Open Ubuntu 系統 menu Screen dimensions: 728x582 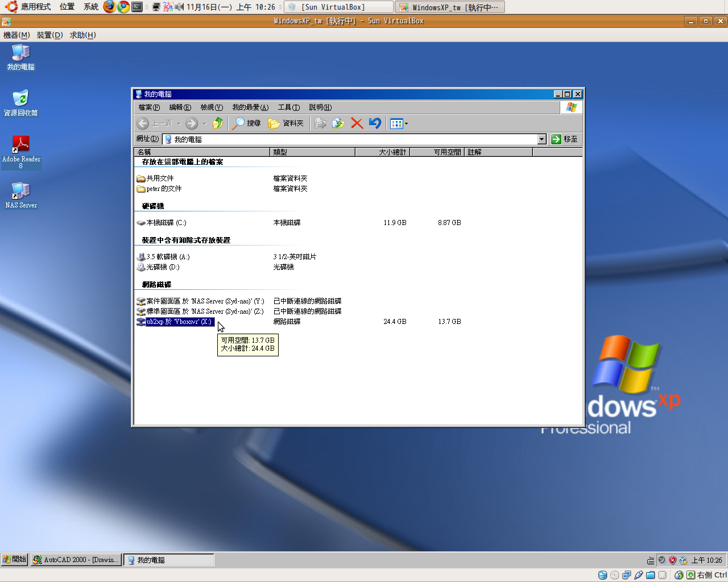coord(91,7)
